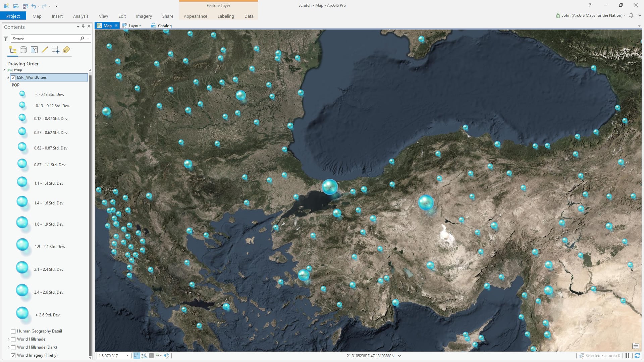
Task: Select List By Snapping icon
Action: coord(55,50)
